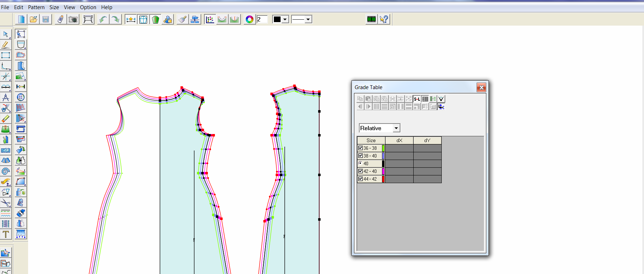Image resolution: width=644 pixels, height=274 pixels.
Task: Click the dY column header
Action: pos(427,140)
